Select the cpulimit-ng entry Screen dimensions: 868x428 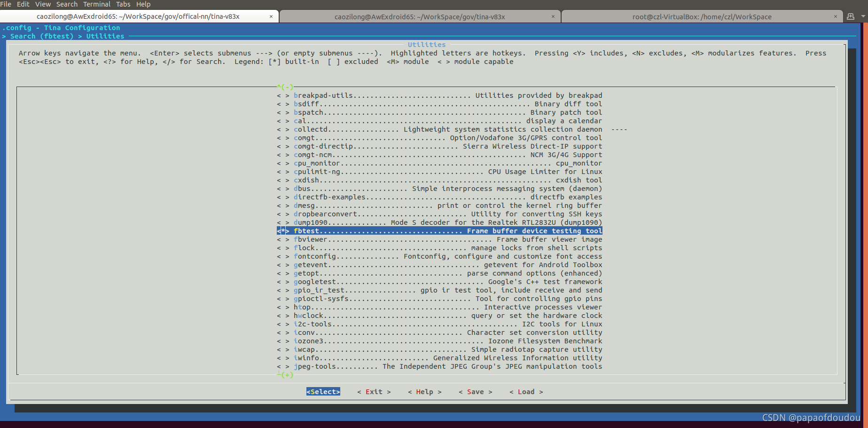[x=439, y=172]
